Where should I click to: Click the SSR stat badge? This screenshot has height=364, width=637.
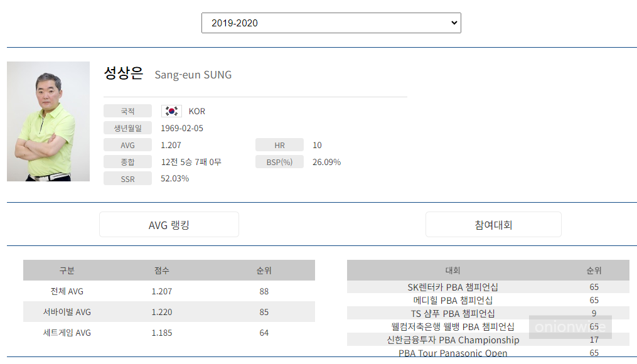click(x=127, y=178)
